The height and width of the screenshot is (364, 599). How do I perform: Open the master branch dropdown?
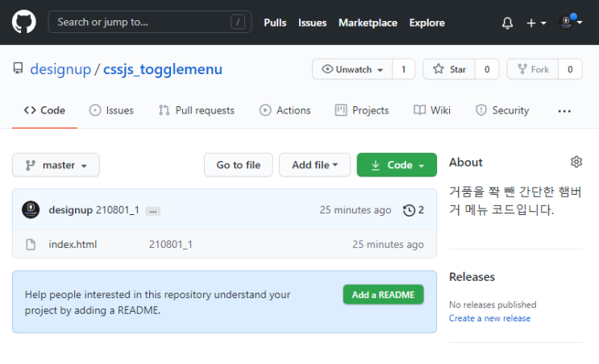point(56,165)
